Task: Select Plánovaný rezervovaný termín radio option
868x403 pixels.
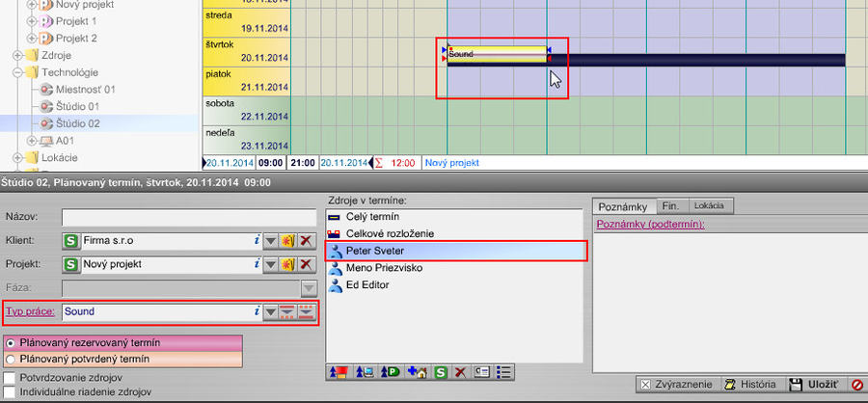Action: [10, 342]
